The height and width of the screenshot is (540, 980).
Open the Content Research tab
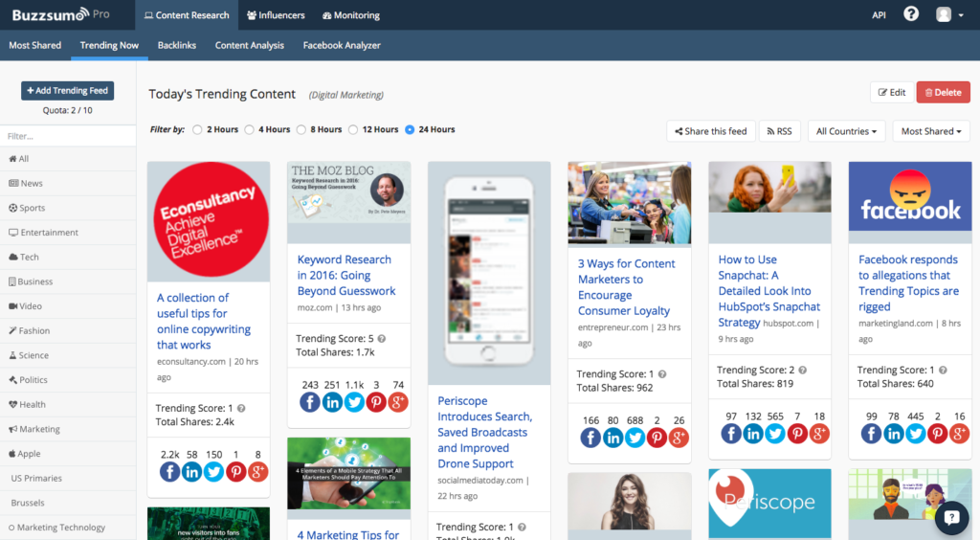tap(187, 15)
